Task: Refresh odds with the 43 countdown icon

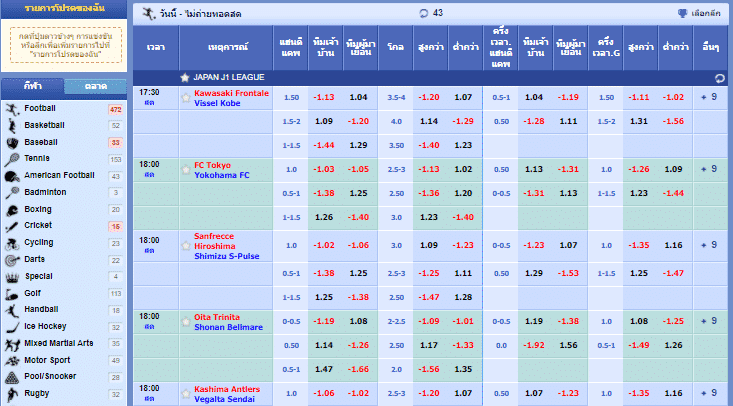Action: click(424, 13)
